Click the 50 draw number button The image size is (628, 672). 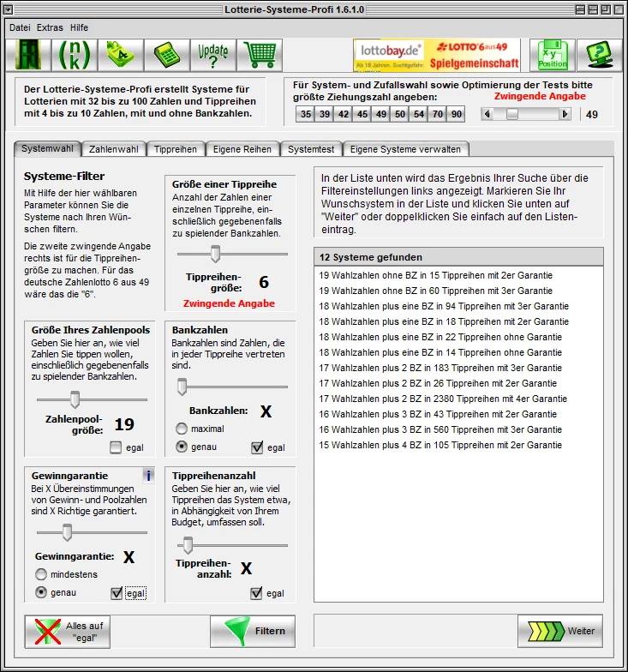click(x=399, y=114)
